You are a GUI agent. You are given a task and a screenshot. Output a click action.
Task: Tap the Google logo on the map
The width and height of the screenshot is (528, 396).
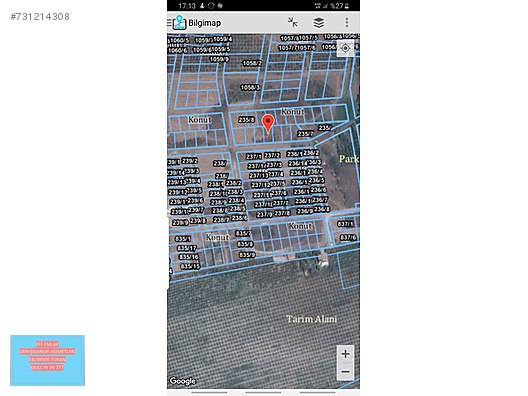tap(183, 381)
